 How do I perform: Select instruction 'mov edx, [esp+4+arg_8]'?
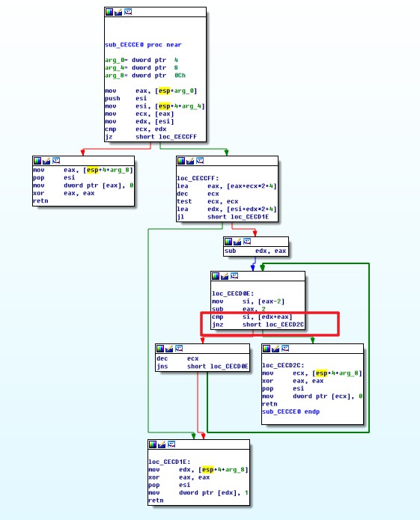click(198, 470)
